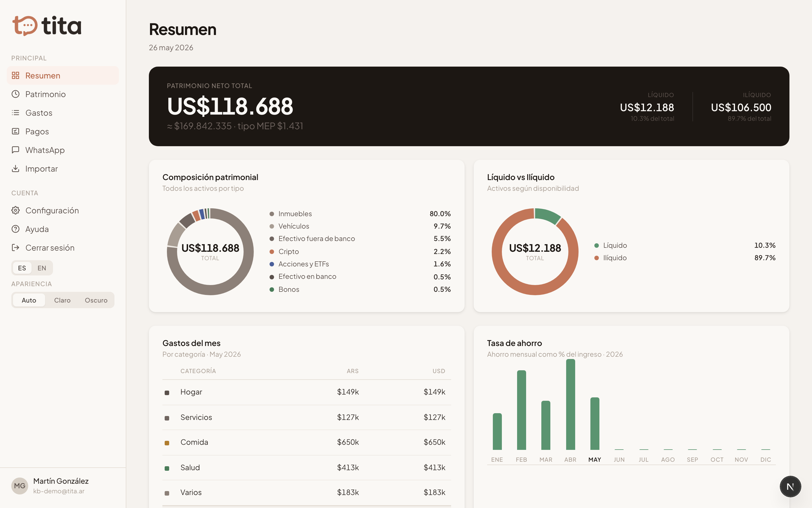The image size is (812, 508).
Task: Click the Martín González user name
Action: pos(61,481)
